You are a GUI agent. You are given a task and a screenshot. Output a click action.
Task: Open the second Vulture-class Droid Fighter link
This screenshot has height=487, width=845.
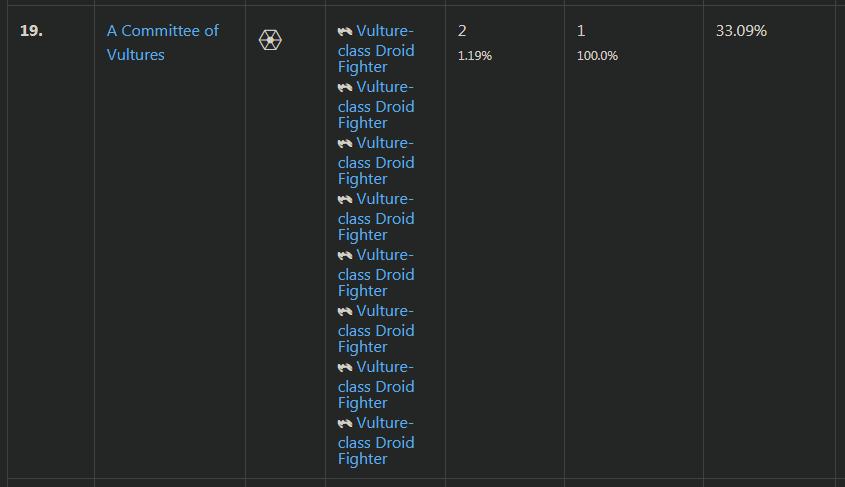point(376,106)
